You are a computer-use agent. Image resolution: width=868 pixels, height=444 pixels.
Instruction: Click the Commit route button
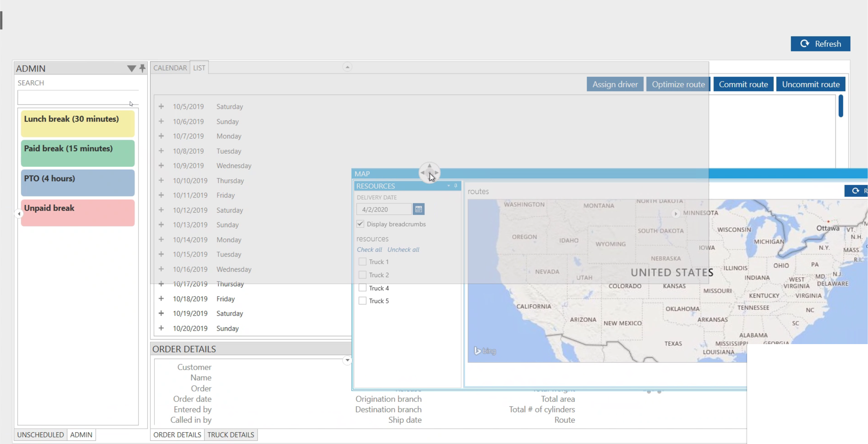tap(743, 84)
